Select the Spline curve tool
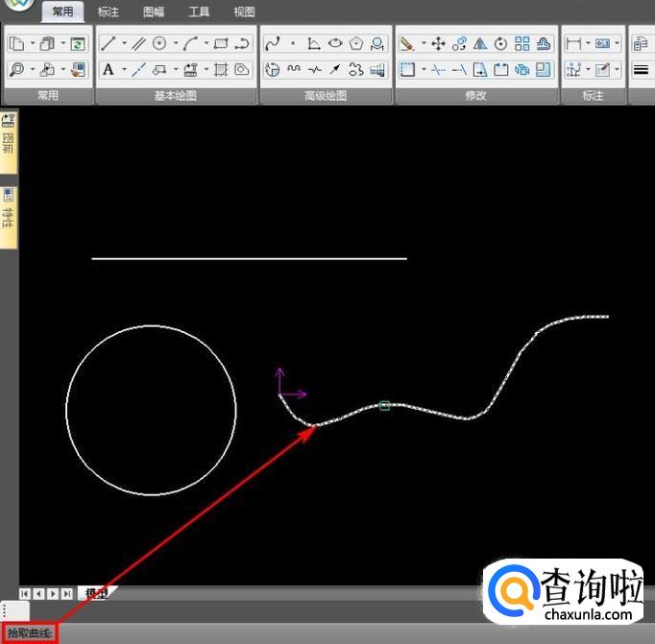Viewport: 655px width, 644px height. [x=272, y=43]
